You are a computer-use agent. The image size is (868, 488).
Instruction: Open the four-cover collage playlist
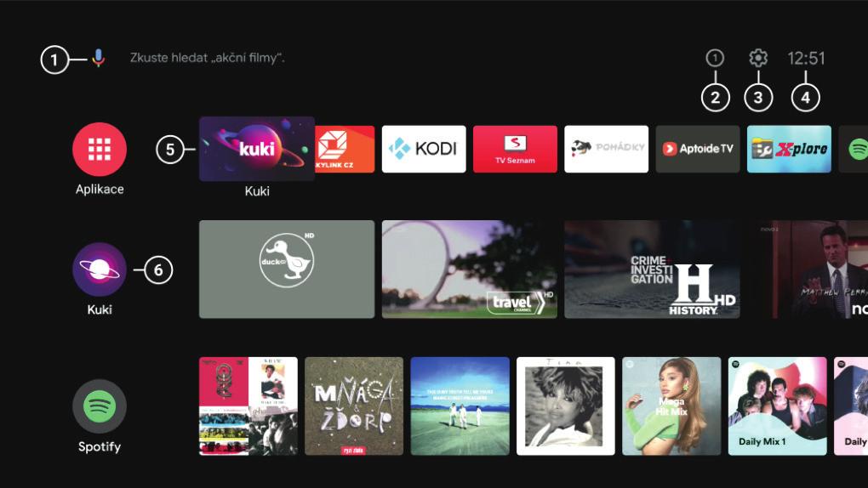(x=248, y=406)
